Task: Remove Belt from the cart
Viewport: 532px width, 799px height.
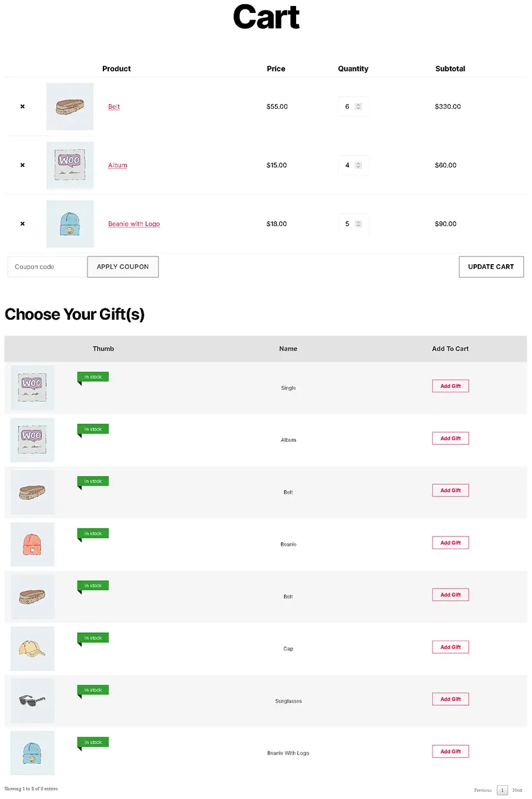Action: point(22,107)
